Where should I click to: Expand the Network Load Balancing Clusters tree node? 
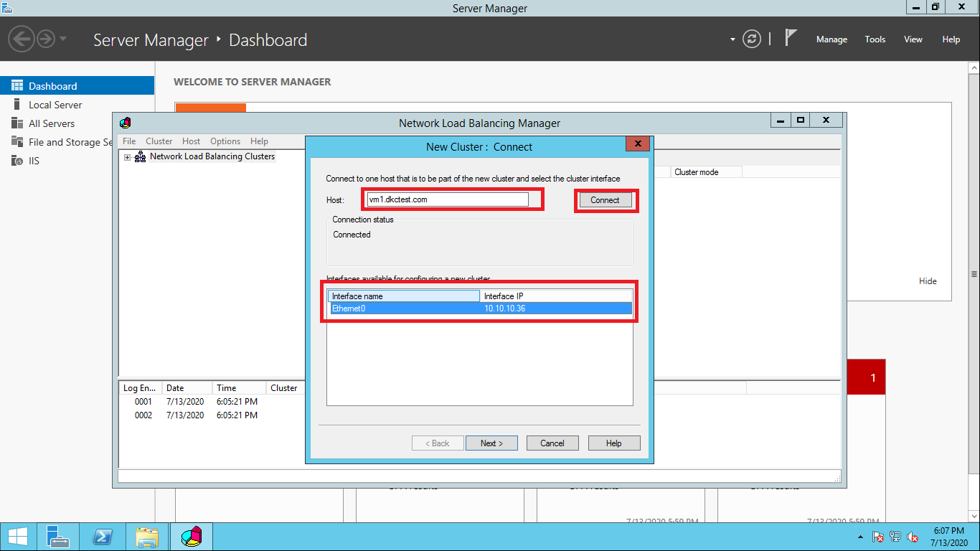point(127,157)
